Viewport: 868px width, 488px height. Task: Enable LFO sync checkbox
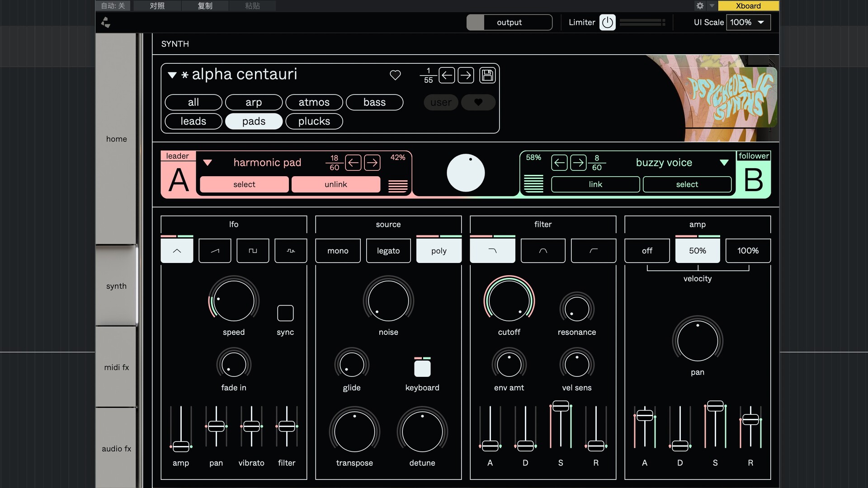tap(285, 313)
